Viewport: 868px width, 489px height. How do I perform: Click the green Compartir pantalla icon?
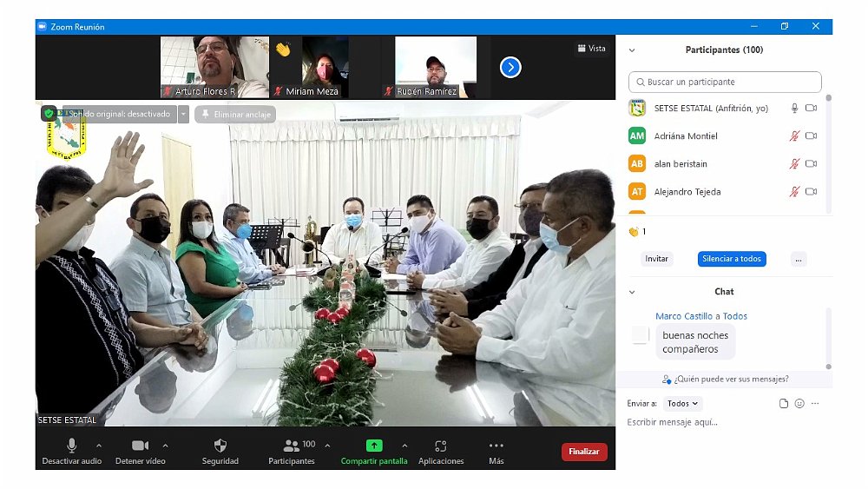pyautogui.click(x=373, y=446)
